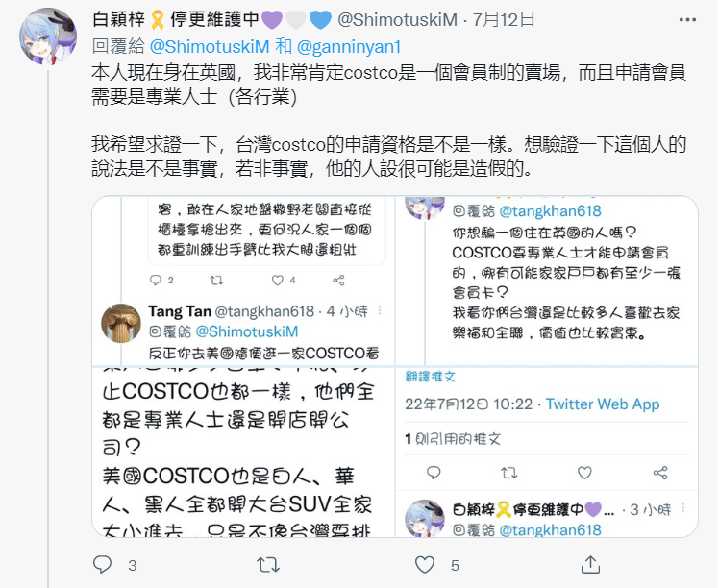Click the @ShimotuskiM handle in the header
719x588 pixels.
pos(398,20)
